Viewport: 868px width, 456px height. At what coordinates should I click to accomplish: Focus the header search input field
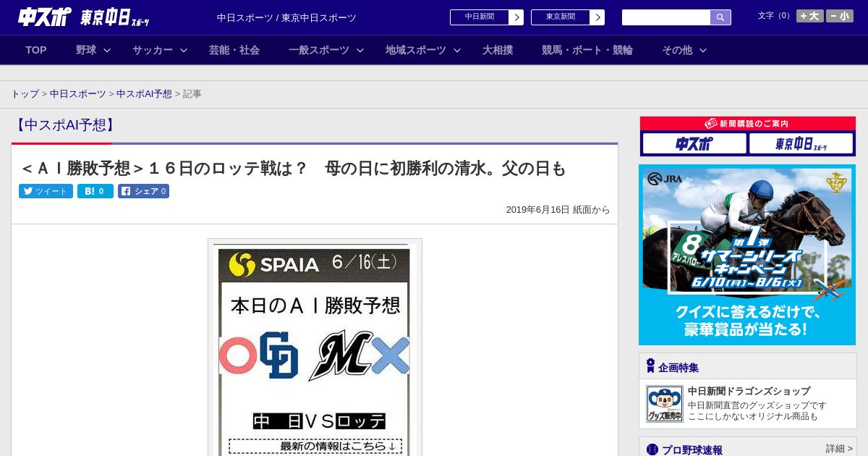[x=666, y=17]
